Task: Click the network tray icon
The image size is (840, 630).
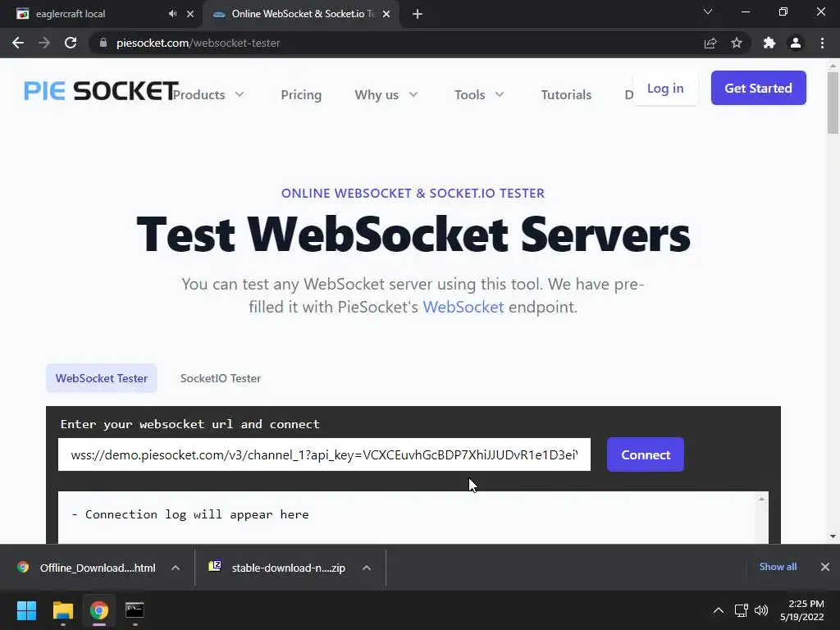Action: click(x=742, y=610)
